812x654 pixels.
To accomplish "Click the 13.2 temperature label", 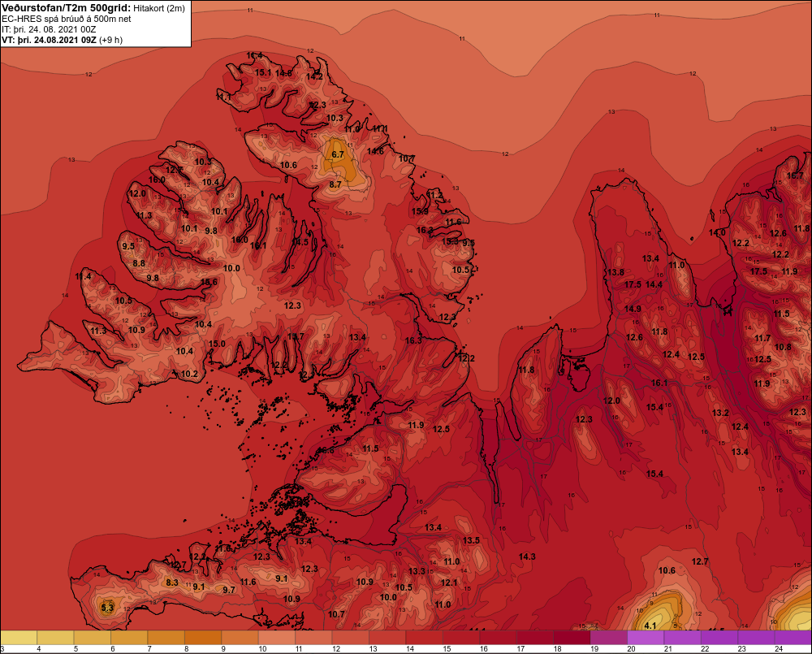I will tap(720, 413).
